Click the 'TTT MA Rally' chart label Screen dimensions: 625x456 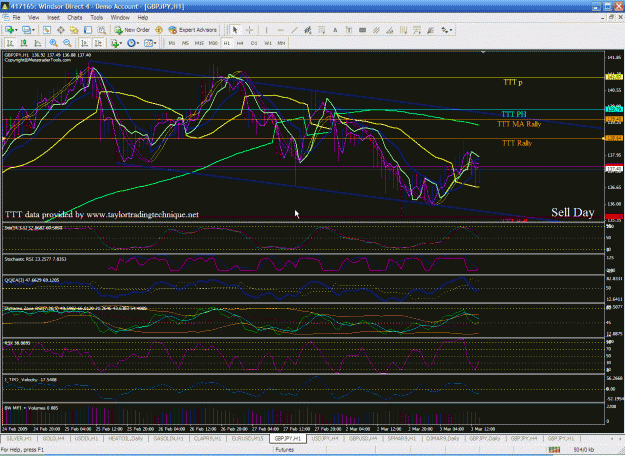click(519, 124)
